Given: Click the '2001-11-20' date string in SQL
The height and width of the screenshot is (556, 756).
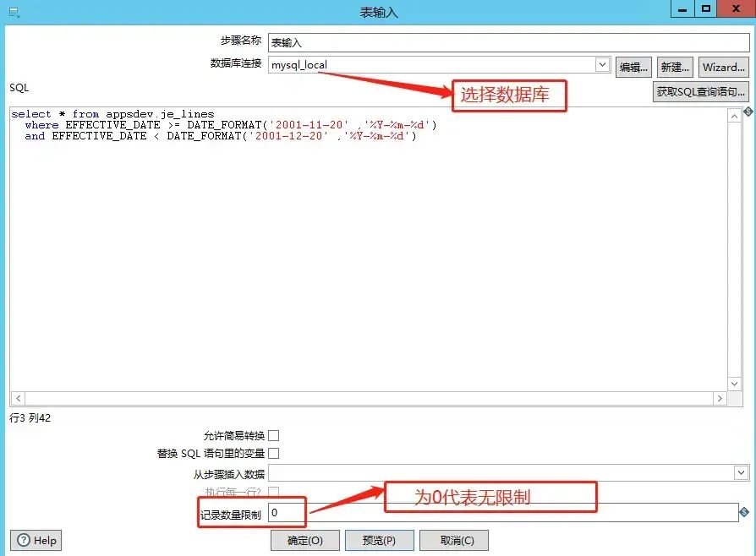Looking at the screenshot, I should (309, 125).
